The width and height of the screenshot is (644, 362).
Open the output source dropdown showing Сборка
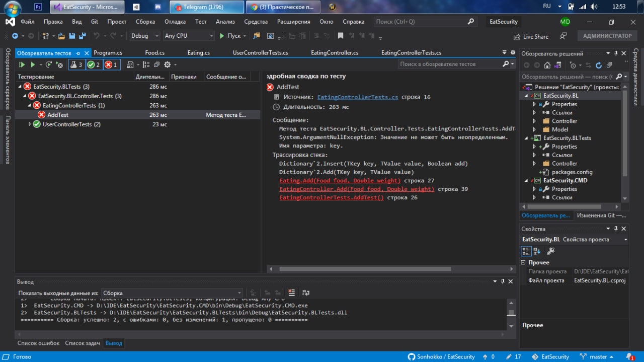(172, 293)
